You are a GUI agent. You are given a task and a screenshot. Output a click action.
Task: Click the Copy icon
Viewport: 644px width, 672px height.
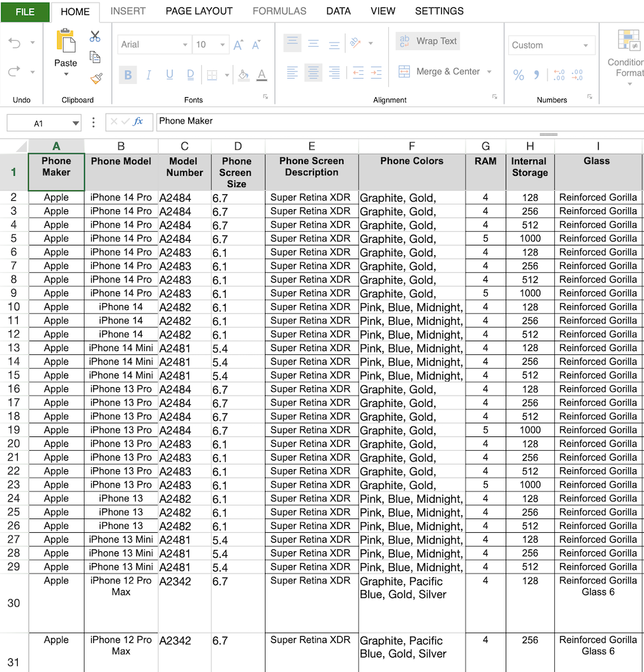(95, 56)
